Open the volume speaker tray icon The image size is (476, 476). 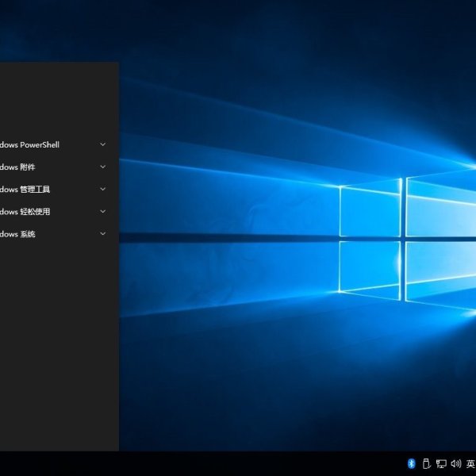(x=456, y=463)
